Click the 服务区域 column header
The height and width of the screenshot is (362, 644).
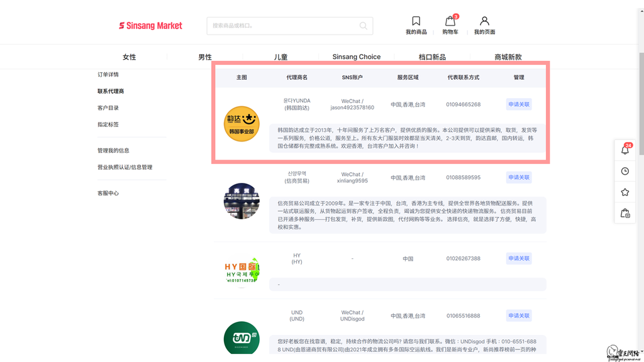[x=408, y=77]
